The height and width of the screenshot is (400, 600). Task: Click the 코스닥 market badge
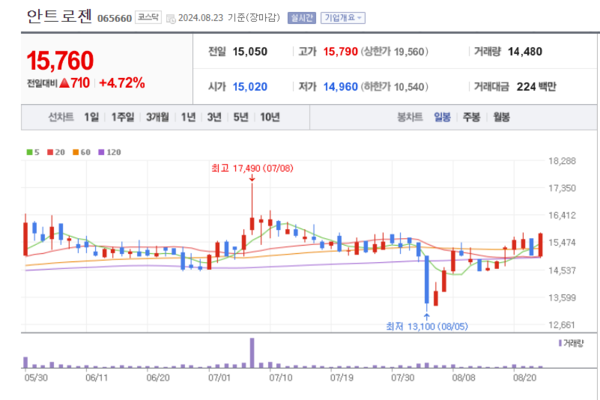pos(148,18)
